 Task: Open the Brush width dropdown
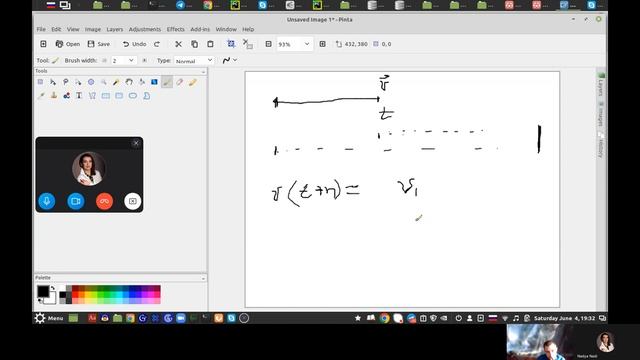point(131,60)
